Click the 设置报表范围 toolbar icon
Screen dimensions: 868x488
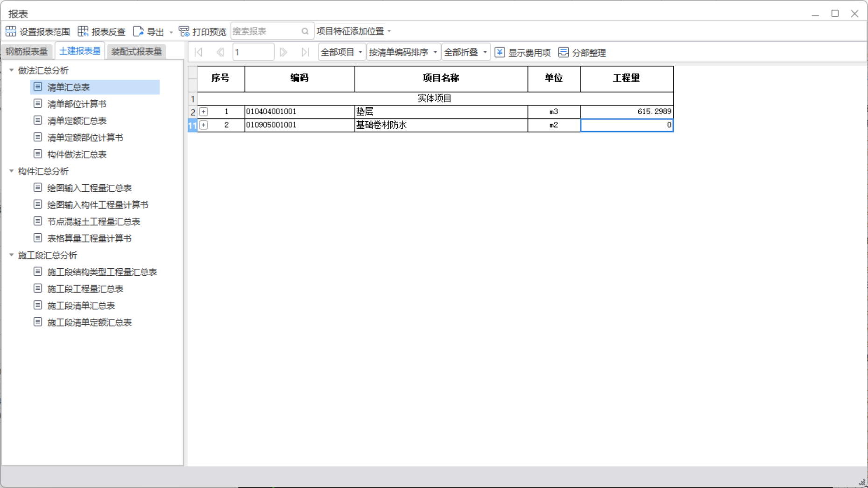click(x=11, y=31)
